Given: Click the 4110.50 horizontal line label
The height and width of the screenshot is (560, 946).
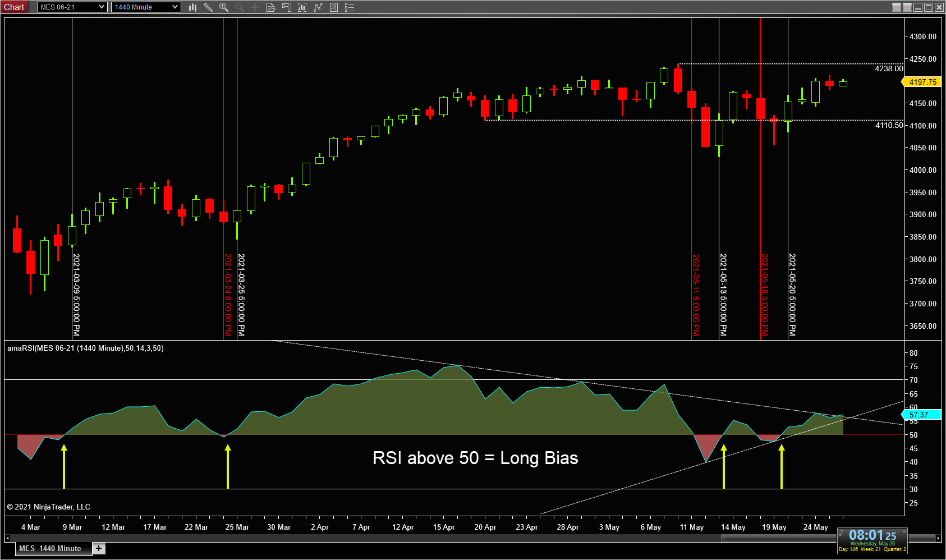Looking at the screenshot, I should pyautogui.click(x=889, y=125).
